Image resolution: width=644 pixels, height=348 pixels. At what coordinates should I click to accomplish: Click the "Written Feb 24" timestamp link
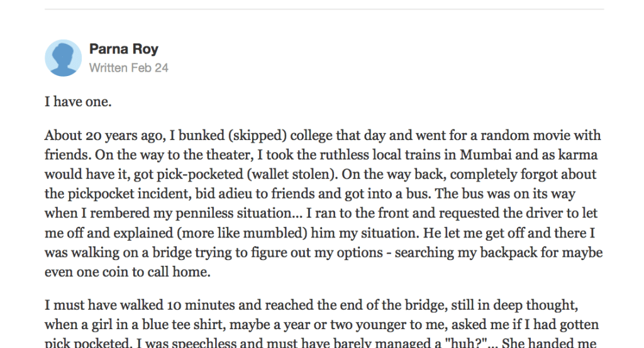click(128, 68)
